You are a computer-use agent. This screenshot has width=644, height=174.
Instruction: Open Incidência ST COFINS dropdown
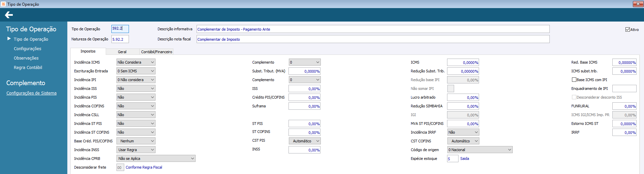click(x=136, y=132)
